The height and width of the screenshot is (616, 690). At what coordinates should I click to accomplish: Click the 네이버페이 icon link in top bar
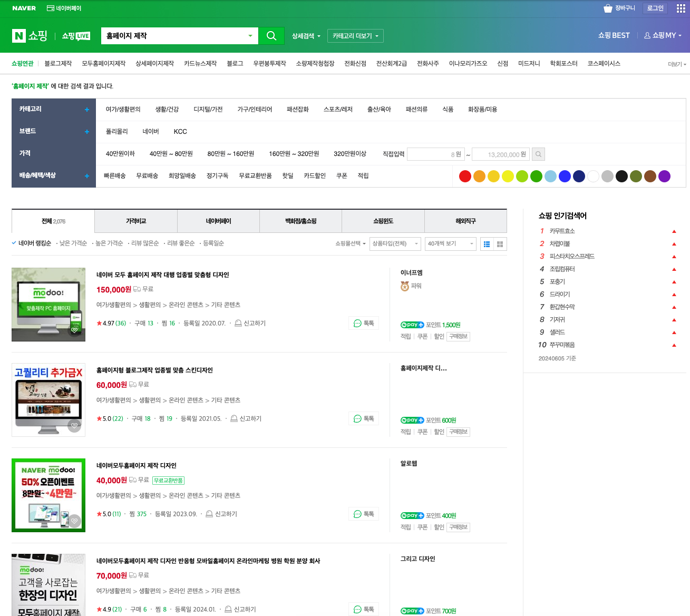click(64, 8)
